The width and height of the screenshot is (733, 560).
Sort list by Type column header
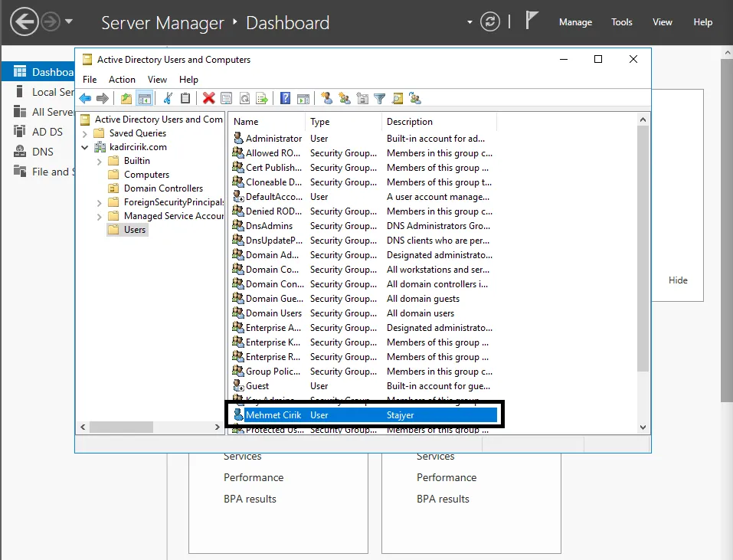(x=344, y=122)
